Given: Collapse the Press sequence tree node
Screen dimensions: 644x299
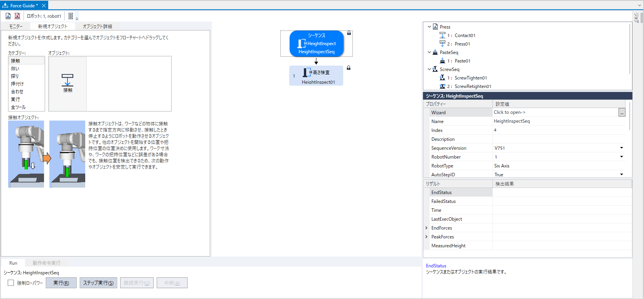Looking at the screenshot, I should point(429,27).
